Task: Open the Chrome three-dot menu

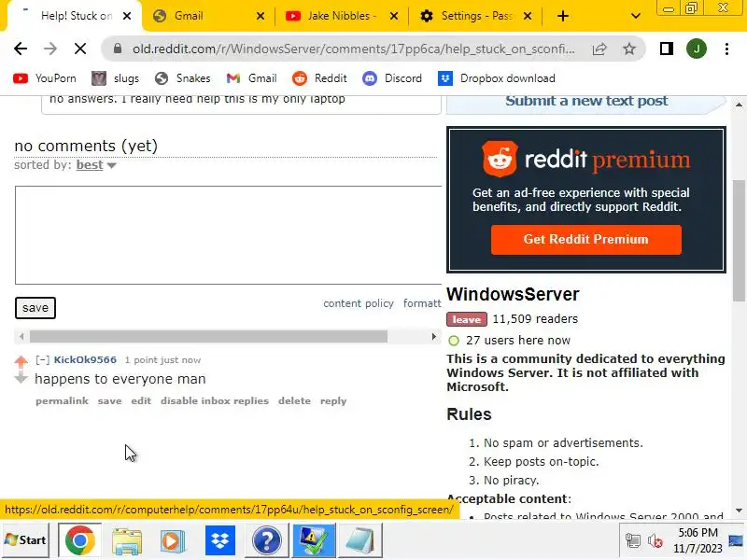Action: point(726,49)
